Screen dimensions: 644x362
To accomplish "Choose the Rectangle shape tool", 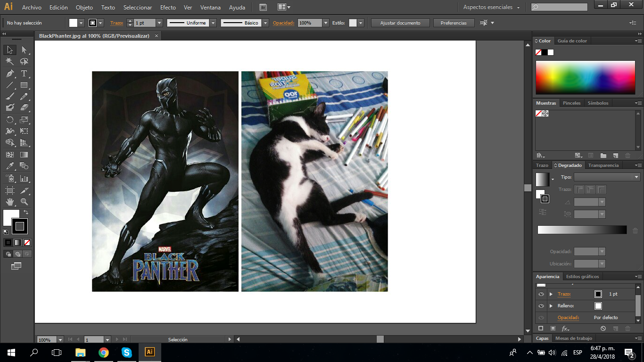I will (x=24, y=85).
